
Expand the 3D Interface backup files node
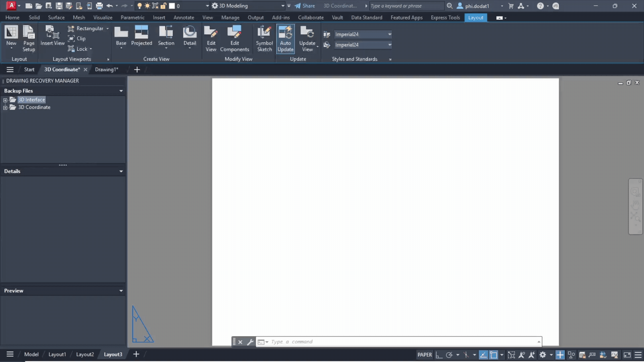(5, 100)
